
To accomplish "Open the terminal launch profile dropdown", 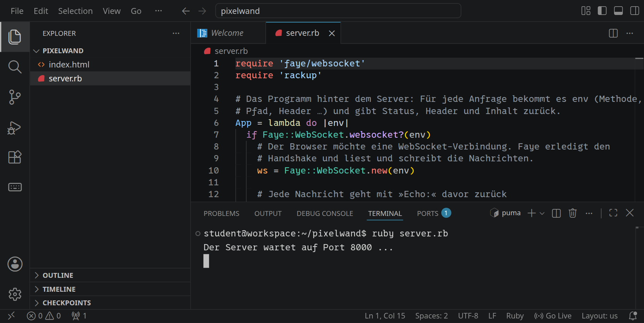I will tap(542, 213).
